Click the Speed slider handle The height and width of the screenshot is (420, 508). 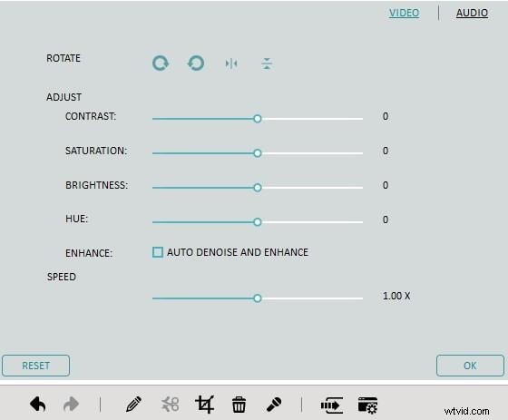[x=258, y=298]
